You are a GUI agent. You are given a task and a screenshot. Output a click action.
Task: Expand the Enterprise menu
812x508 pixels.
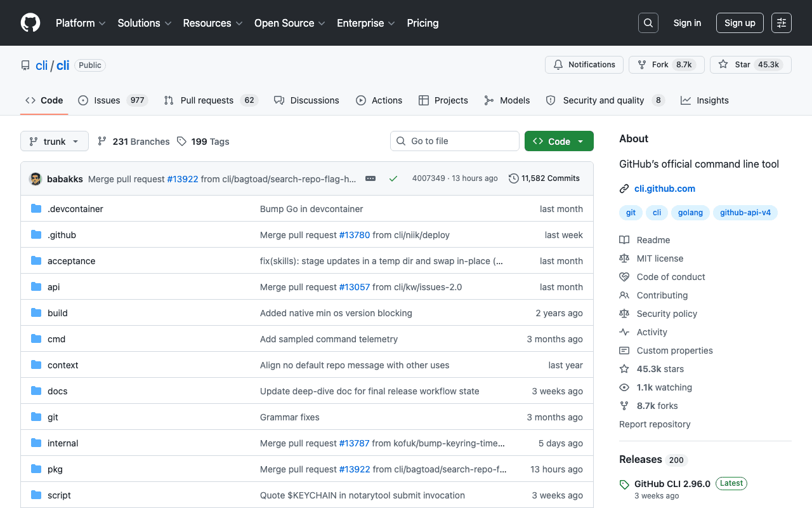click(366, 23)
